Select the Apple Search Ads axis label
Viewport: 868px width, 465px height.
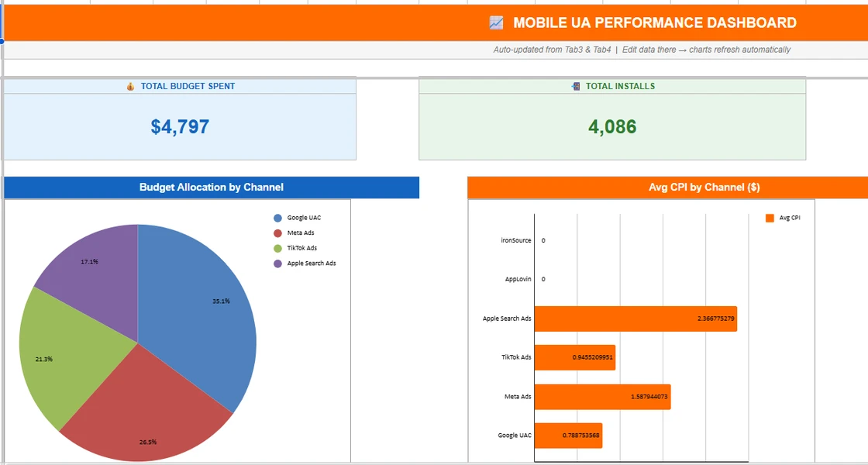pos(507,319)
